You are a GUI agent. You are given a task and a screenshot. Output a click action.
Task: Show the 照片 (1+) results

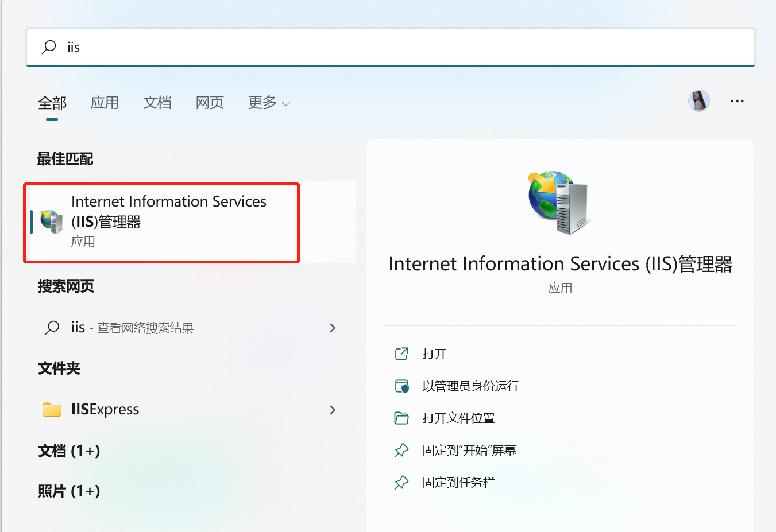coord(69,491)
